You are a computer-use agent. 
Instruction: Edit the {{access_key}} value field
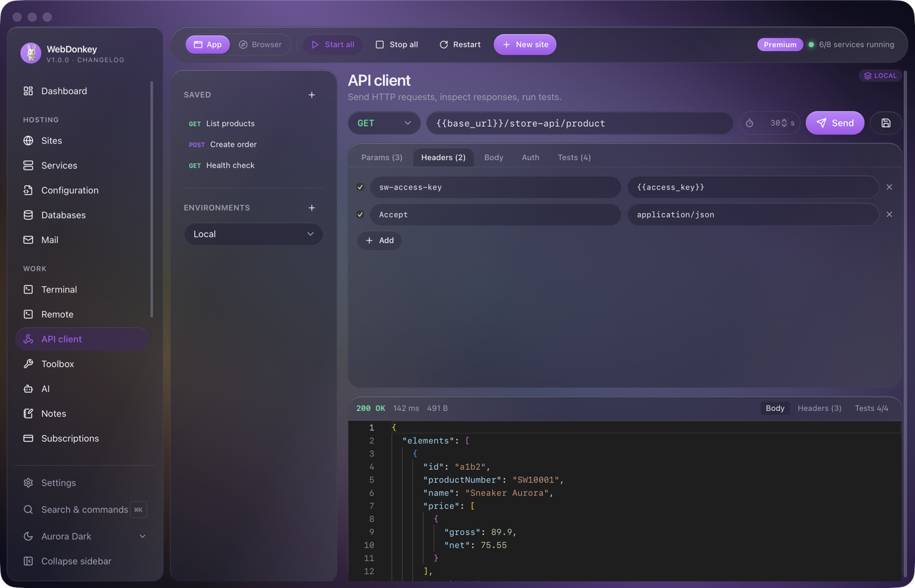click(753, 187)
